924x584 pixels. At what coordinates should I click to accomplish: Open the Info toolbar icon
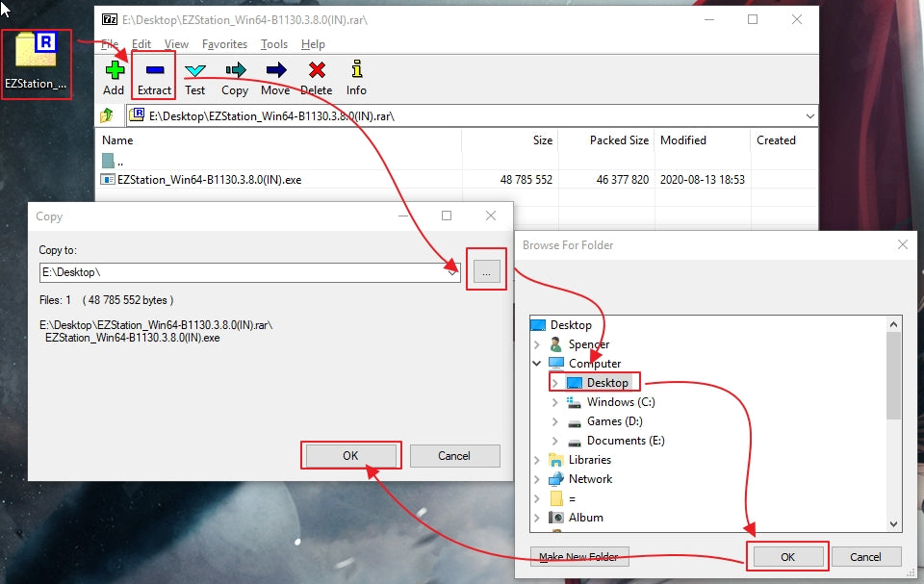point(356,76)
